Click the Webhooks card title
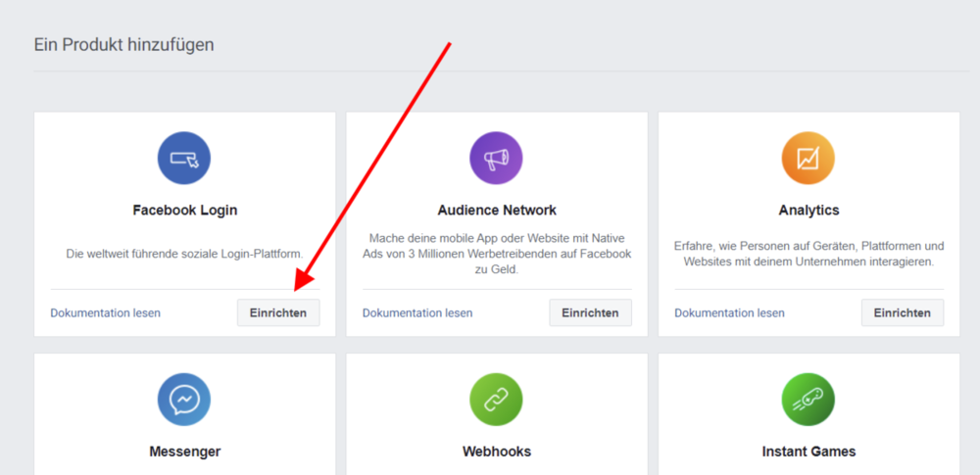This screenshot has width=980, height=475. point(497,451)
